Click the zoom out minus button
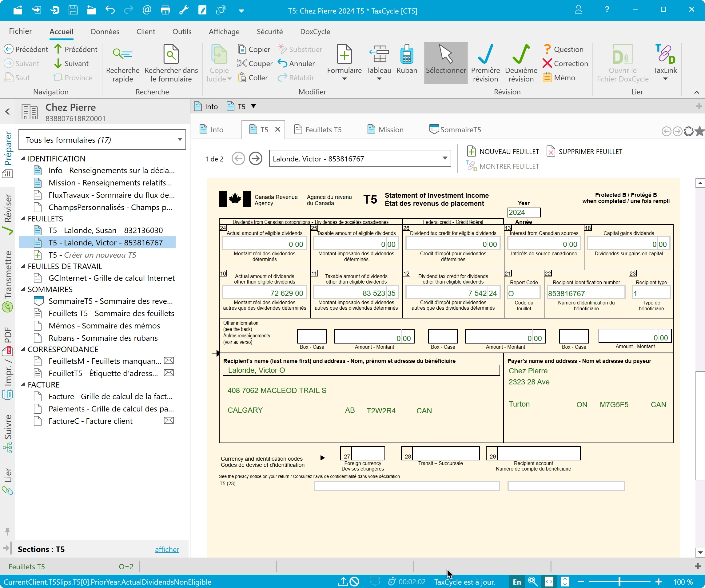Screen dimensions: 705x588 click(x=581, y=582)
